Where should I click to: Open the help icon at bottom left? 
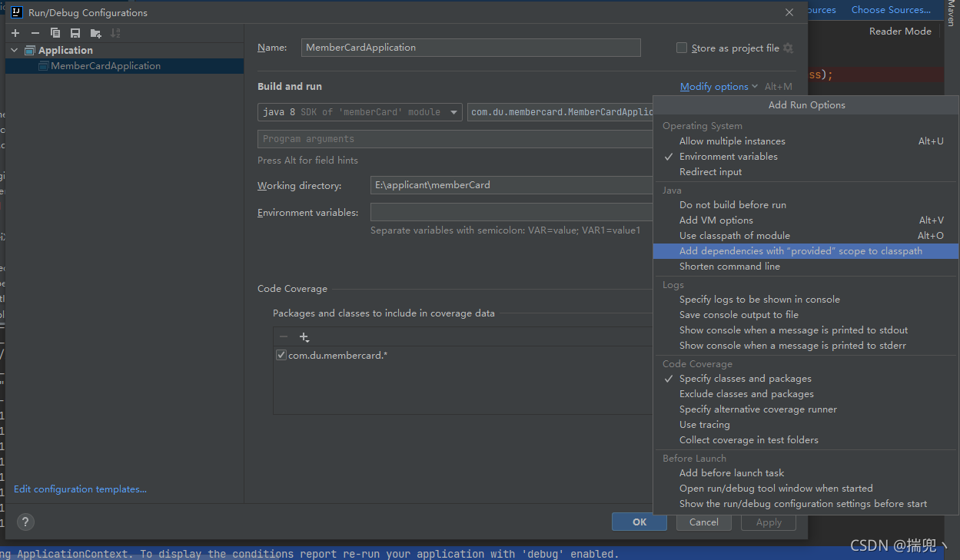[25, 522]
